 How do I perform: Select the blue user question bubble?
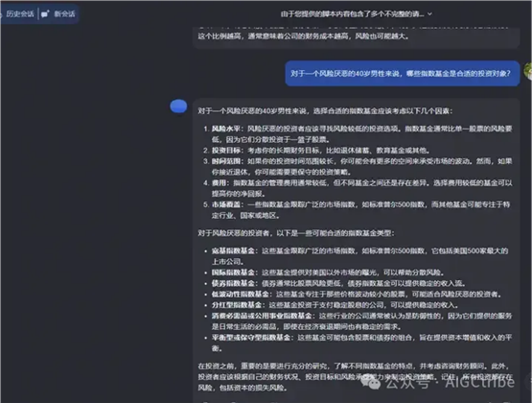(x=403, y=73)
